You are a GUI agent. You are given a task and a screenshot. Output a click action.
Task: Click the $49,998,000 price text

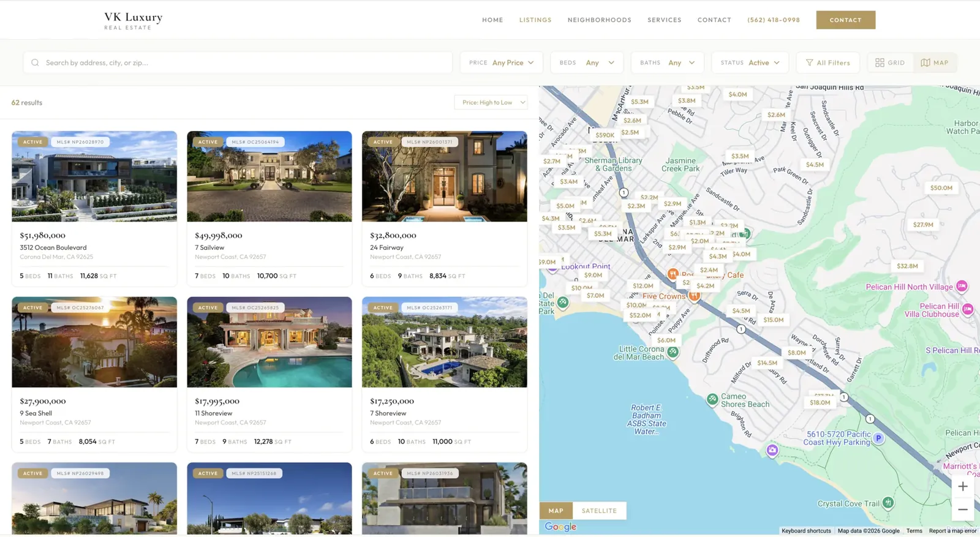pos(219,235)
